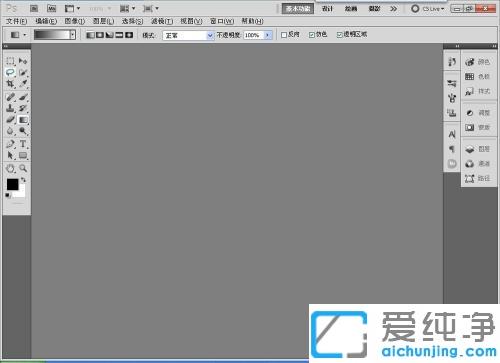Select the Clone Stamp tool
500x363 pixels.
coord(10,108)
